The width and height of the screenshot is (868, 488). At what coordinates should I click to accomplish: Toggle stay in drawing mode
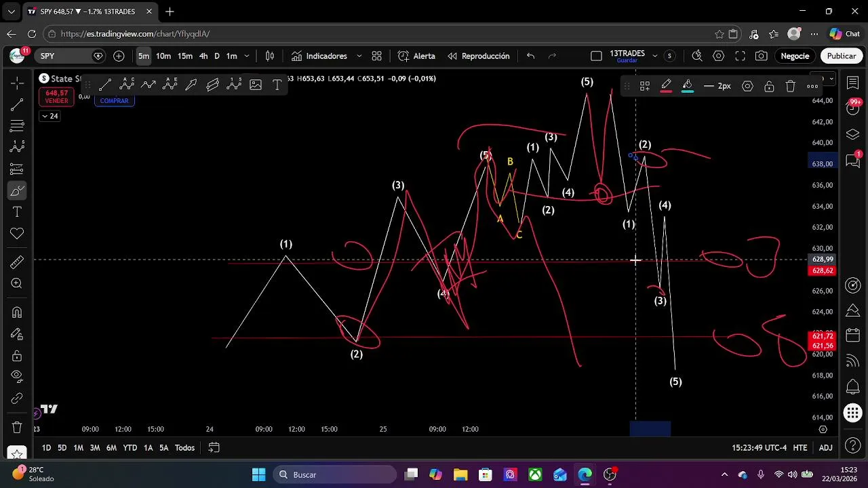[17, 334]
